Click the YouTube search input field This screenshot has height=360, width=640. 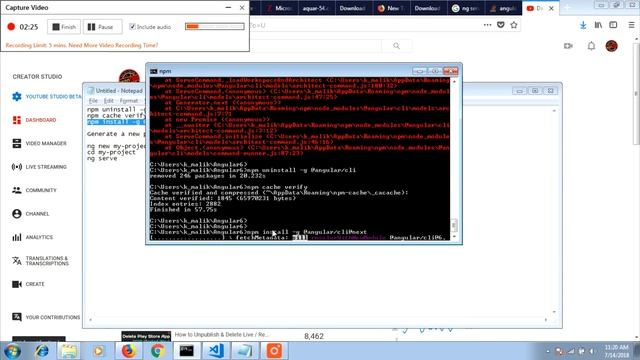[316, 46]
